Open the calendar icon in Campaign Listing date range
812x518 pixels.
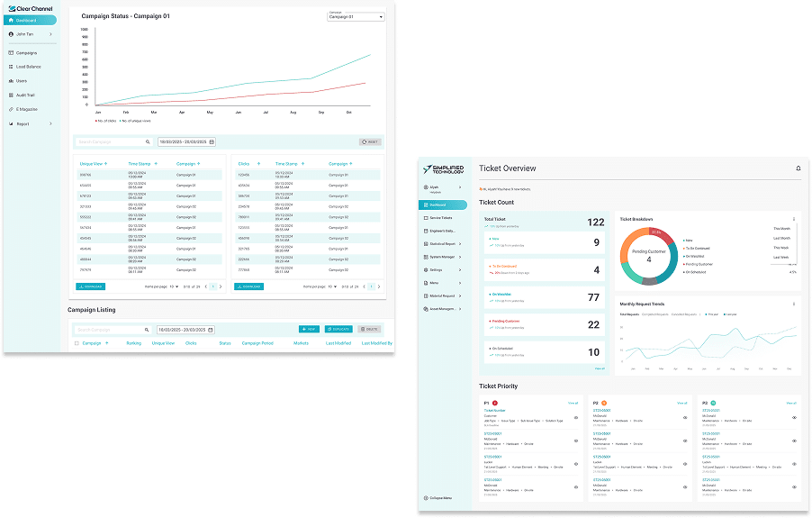point(212,330)
